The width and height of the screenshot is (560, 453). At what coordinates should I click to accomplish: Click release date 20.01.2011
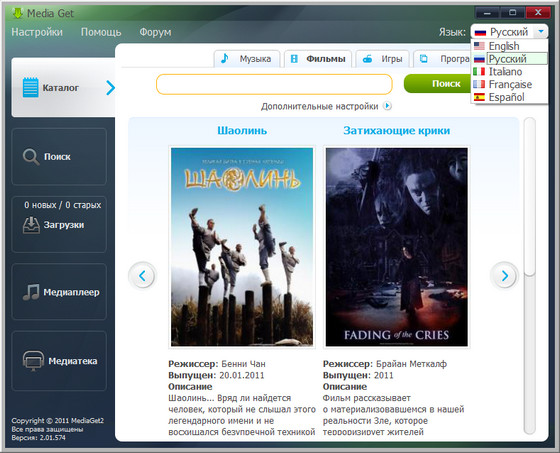pyautogui.click(x=241, y=375)
